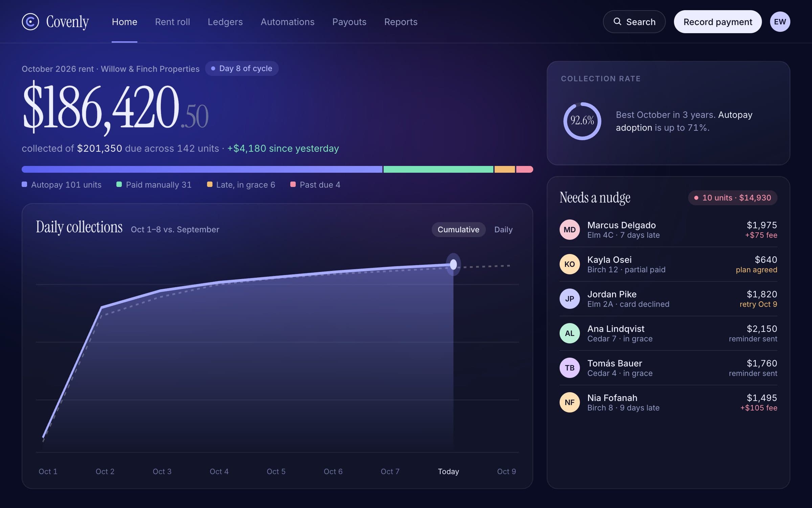Open the Rent roll tab
812x508 pixels.
tap(173, 22)
